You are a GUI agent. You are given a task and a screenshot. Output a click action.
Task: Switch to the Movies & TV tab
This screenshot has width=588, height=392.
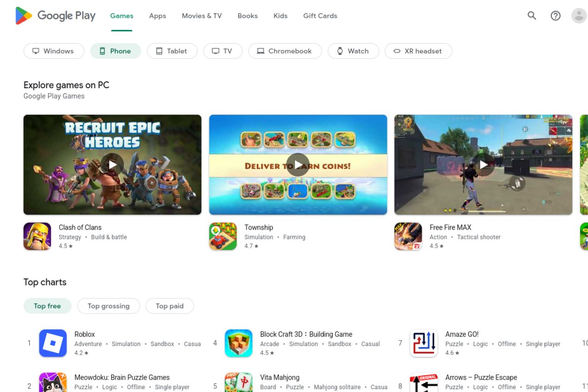click(x=202, y=16)
